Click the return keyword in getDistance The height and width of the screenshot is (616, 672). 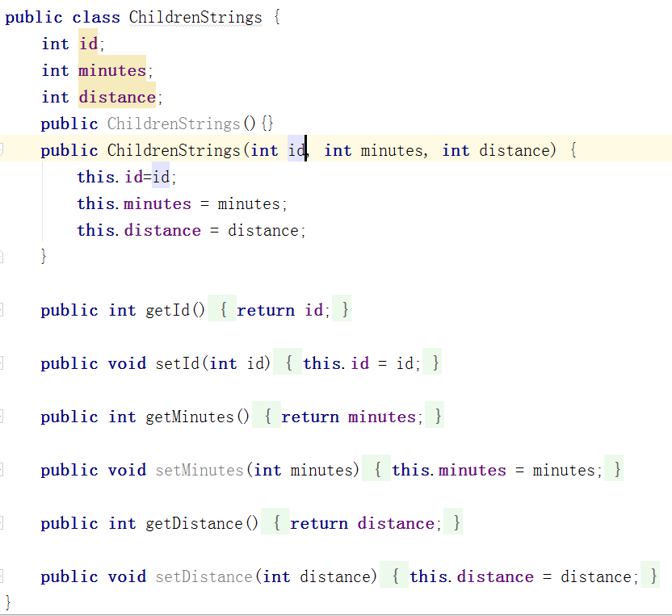tap(319, 523)
